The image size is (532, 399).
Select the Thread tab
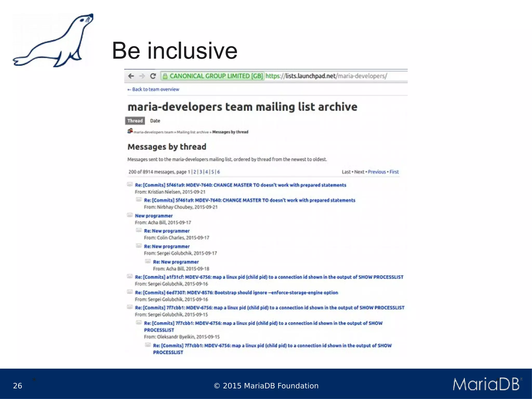135,121
